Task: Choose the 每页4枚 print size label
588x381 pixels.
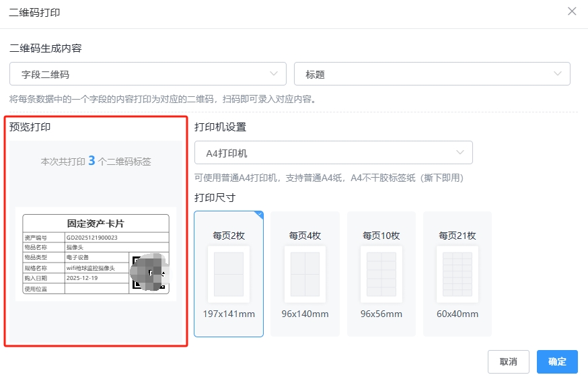Action: click(x=305, y=236)
